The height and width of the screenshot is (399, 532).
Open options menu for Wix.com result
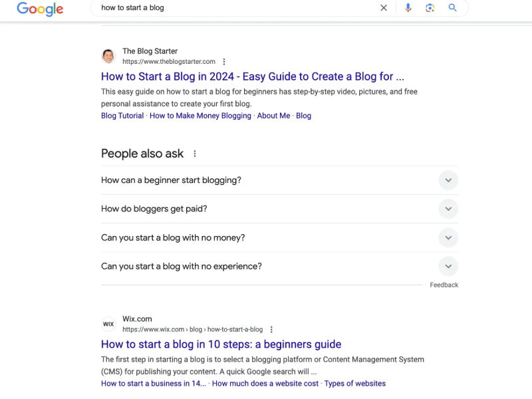(271, 329)
